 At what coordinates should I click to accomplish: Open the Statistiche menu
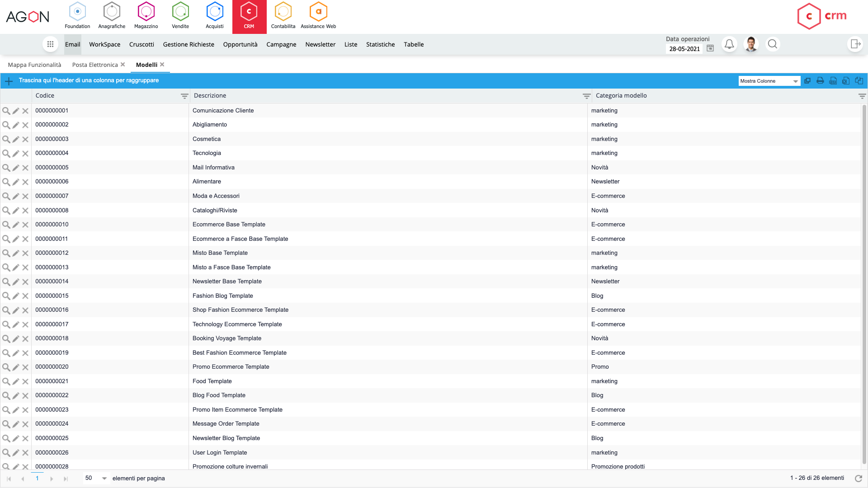pos(380,44)
